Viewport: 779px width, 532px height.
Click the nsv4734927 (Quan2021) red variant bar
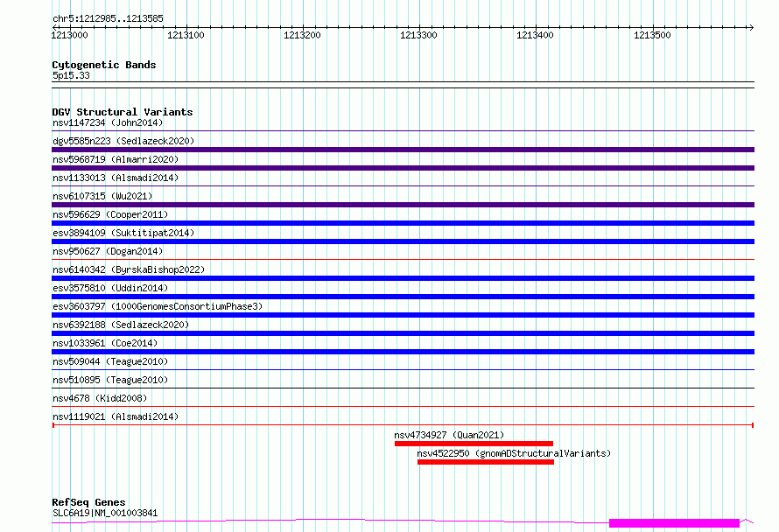tap(474, 444)
